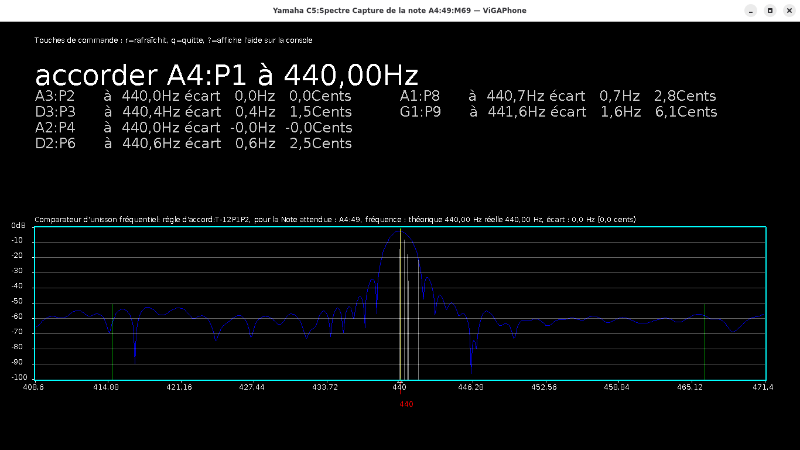The width and height of the screenshot is (800, 450).
Task: Click the 0dB label on the vertical axis
Action: pos(18,227)
